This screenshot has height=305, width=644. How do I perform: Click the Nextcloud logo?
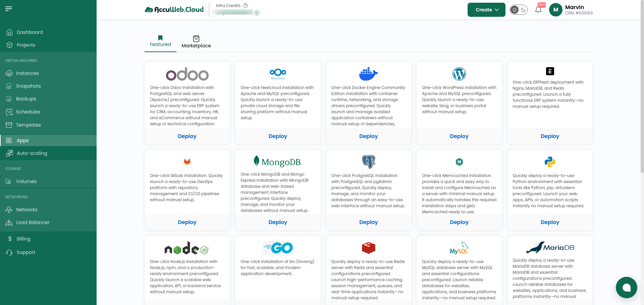[278, 74]
